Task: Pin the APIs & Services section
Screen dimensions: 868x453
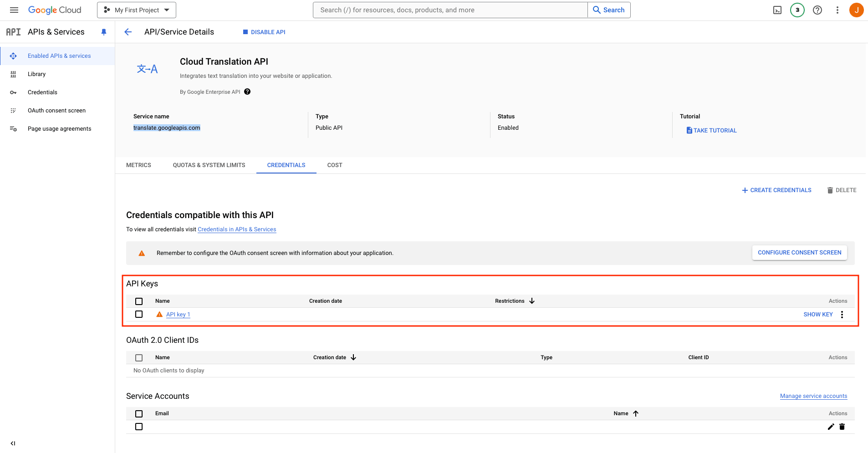Action: pyautogui.click(x=103, y=32)
